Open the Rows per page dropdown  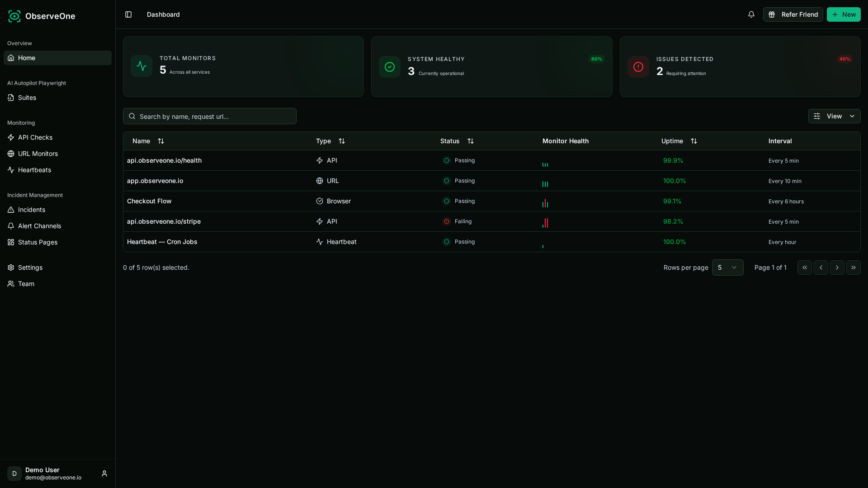coord(728,267)
